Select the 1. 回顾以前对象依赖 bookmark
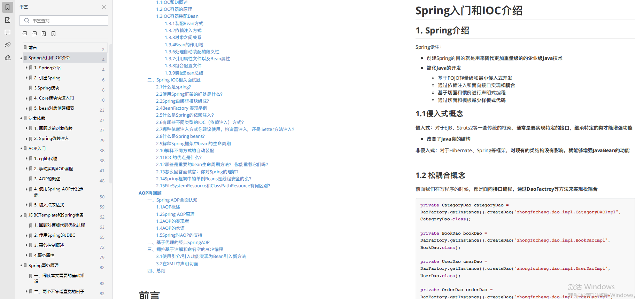Screen dimensions: 644x299 pyautogui.click(x=53, y=128)
